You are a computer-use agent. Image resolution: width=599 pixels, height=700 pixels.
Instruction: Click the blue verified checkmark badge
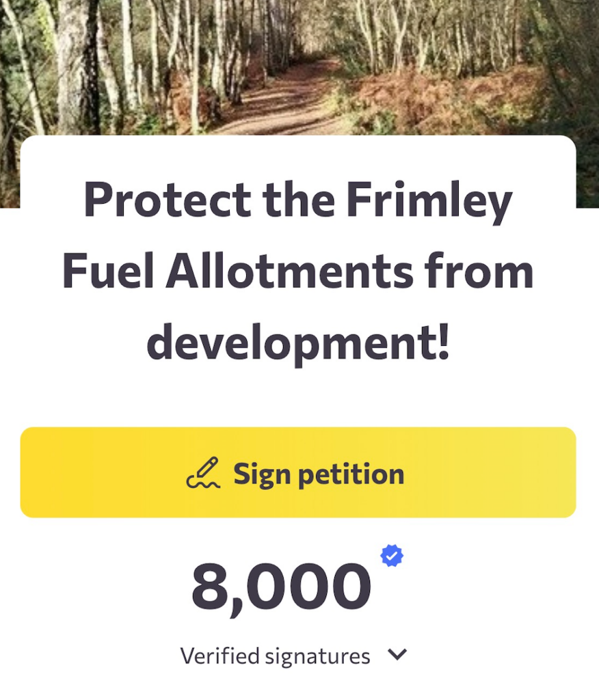coord(392,556)
